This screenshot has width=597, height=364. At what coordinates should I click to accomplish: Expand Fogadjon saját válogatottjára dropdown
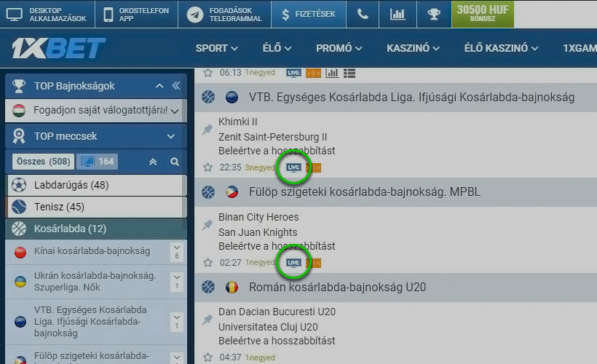pyautogui.click(x=175, y=111)
